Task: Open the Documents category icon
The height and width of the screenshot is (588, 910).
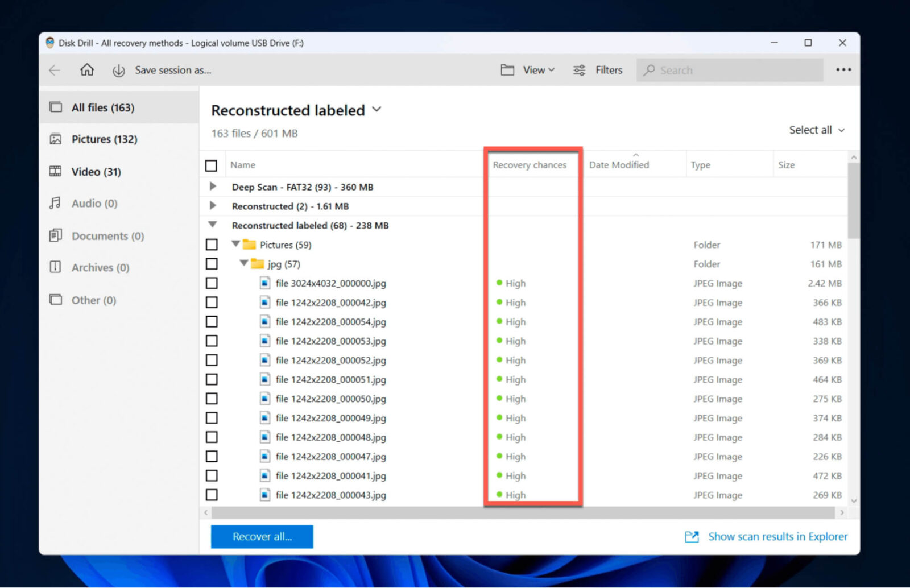Action: click(55, 235)
